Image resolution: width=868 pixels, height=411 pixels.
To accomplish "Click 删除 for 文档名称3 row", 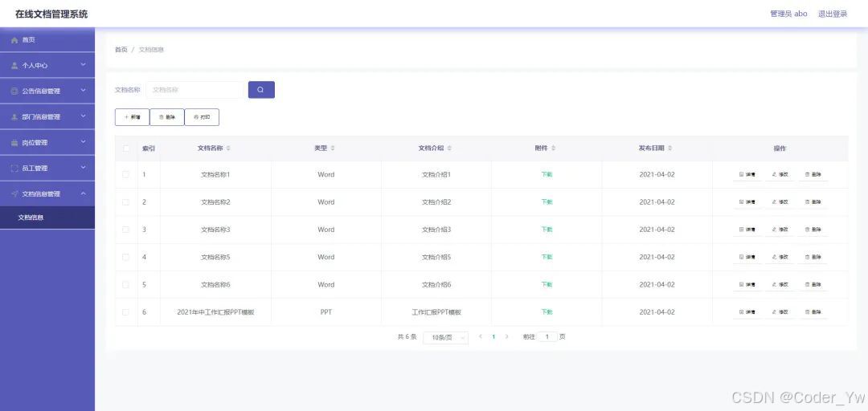I will [x=813, y=230].
